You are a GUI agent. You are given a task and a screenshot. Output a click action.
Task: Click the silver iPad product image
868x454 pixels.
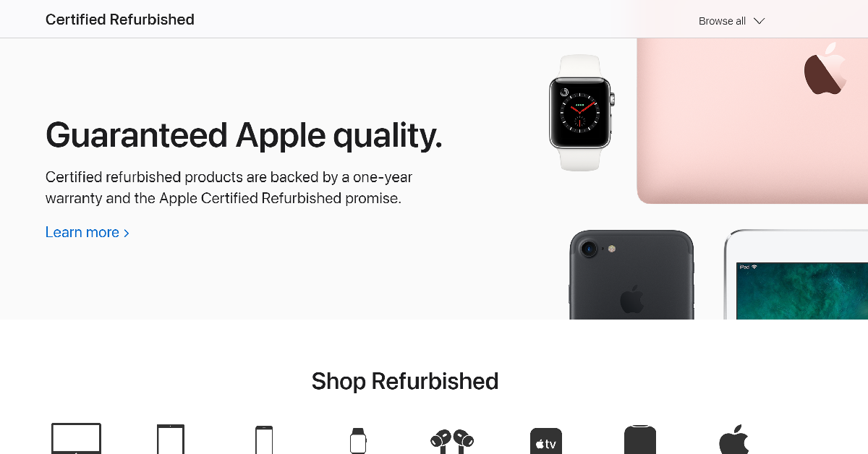796,275
